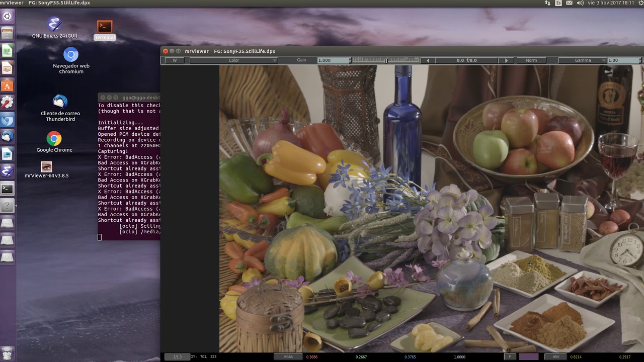
Task: Decrease exposure with the left arrow
Action: click(428, 60)
